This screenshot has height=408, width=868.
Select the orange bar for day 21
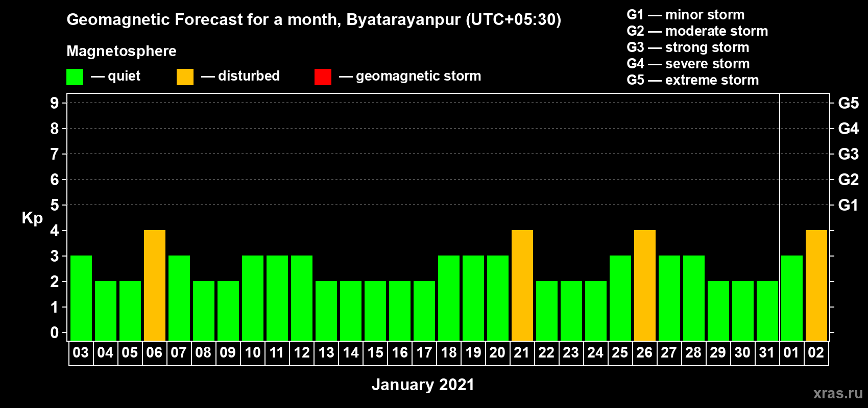[522, 286]
